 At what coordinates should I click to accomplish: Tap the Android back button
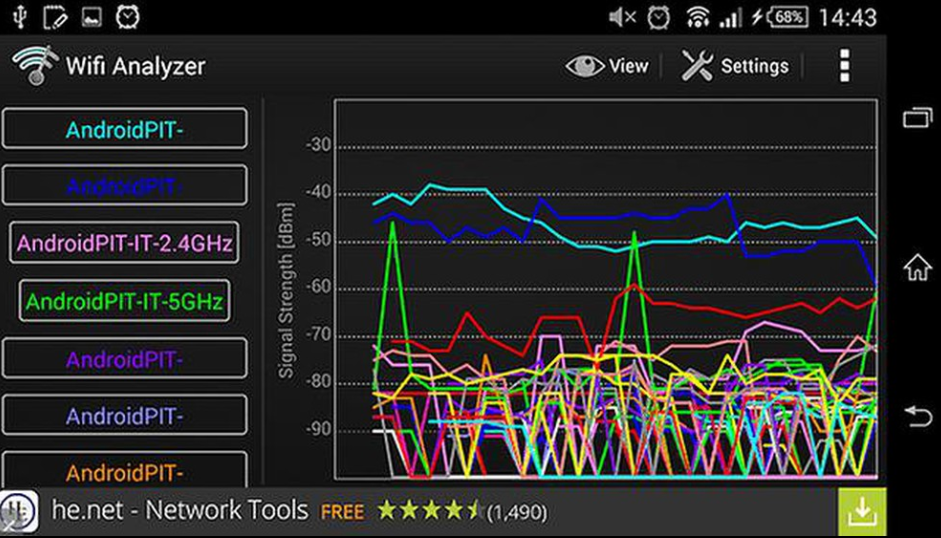(x=918, y=416)
